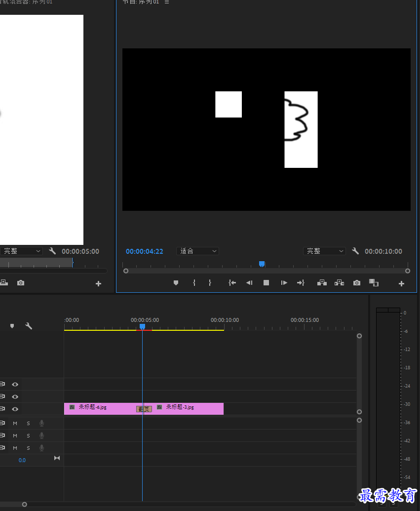The image size is (420, 511).
Task: Step back one frame
Action: pos(249,283)
